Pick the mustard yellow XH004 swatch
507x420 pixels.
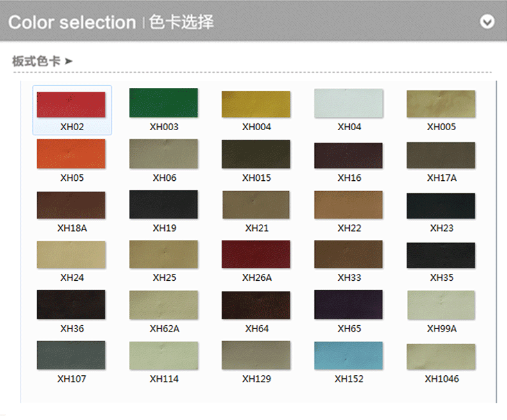[x=256, y=104]
